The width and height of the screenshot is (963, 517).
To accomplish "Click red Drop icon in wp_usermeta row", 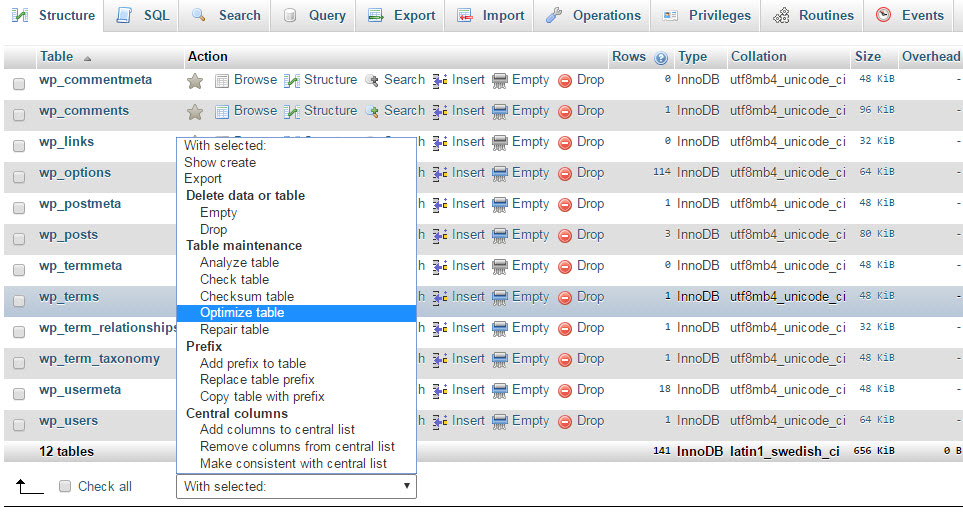I will click(x=565, y=391).
